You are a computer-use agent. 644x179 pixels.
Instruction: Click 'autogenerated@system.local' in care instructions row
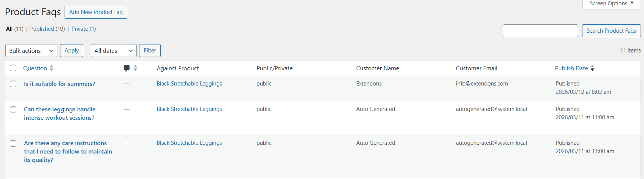pyautogui.click(x=491, y=143)
